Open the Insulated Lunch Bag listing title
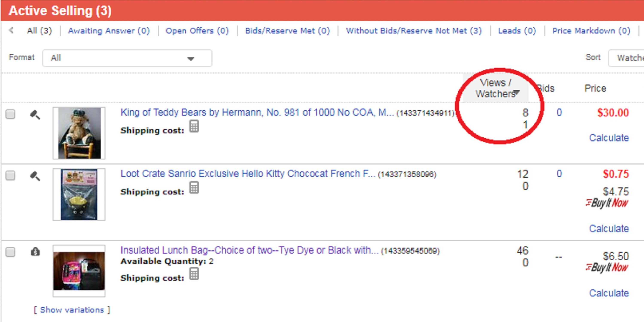The width and height of the screenshot is (644, 322). coord(249,250)
